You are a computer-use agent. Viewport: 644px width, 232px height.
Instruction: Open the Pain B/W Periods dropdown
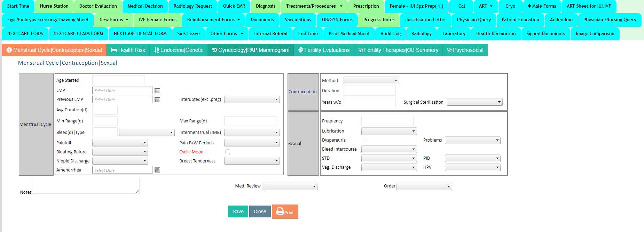point(252,143)
